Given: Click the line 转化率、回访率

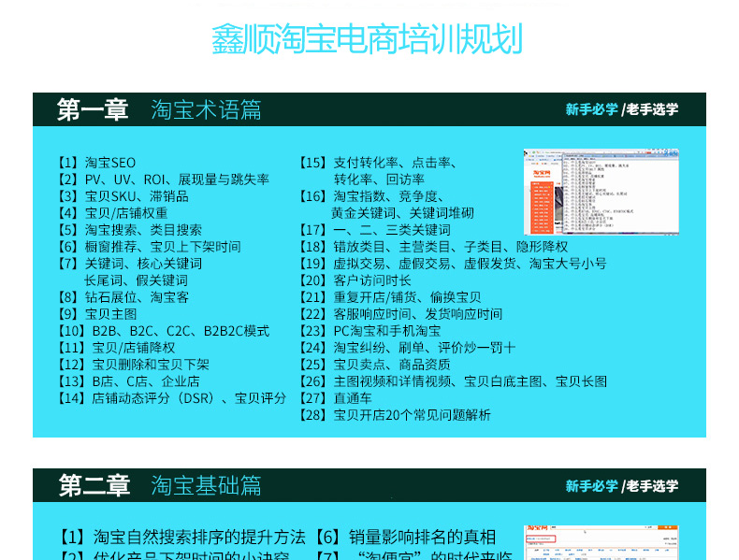Looking at the screenshot, I should 379,179.
